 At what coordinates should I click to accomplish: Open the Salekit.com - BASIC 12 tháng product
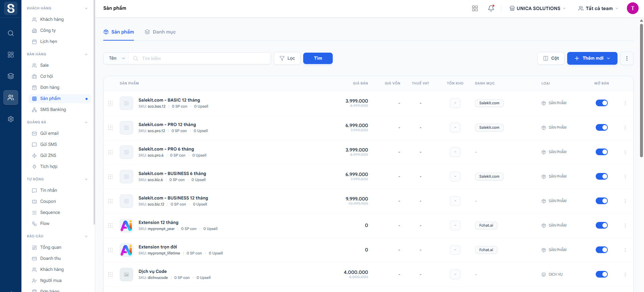pos(169,100)
